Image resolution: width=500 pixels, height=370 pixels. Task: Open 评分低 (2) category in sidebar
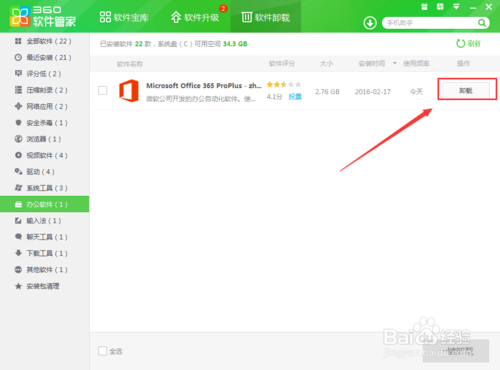coord(45,74)
